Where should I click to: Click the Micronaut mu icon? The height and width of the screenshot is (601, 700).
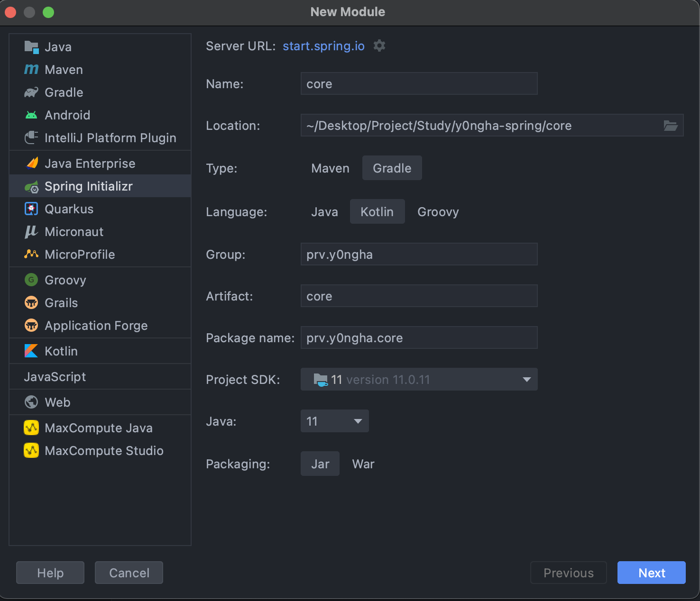click(x=31, y=232)
